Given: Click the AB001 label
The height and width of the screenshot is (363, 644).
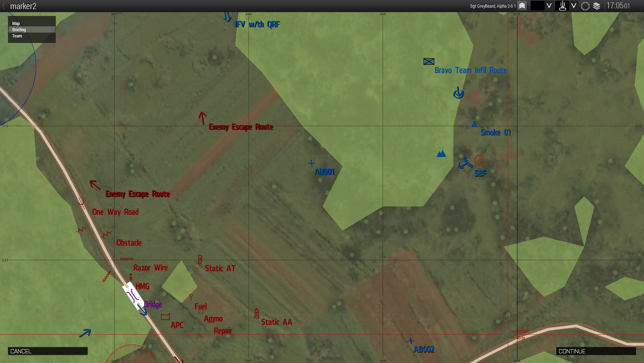Looking at the screenshot, I should [324, 172].
